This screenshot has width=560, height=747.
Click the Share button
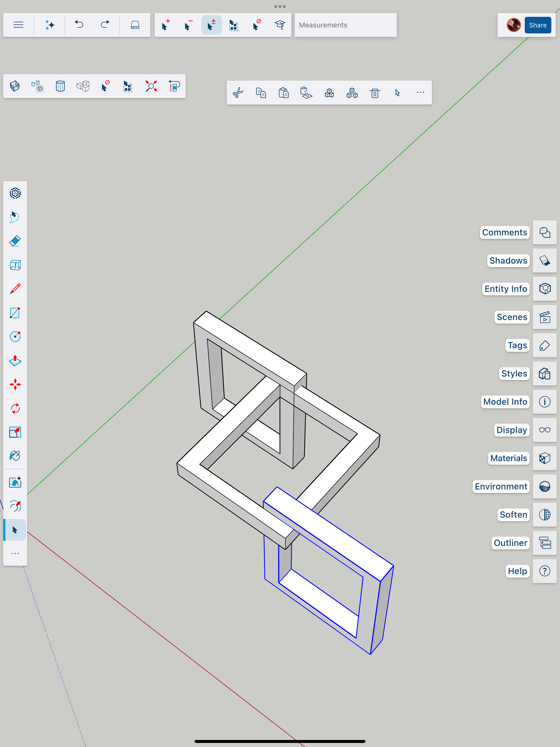point(537,25)
